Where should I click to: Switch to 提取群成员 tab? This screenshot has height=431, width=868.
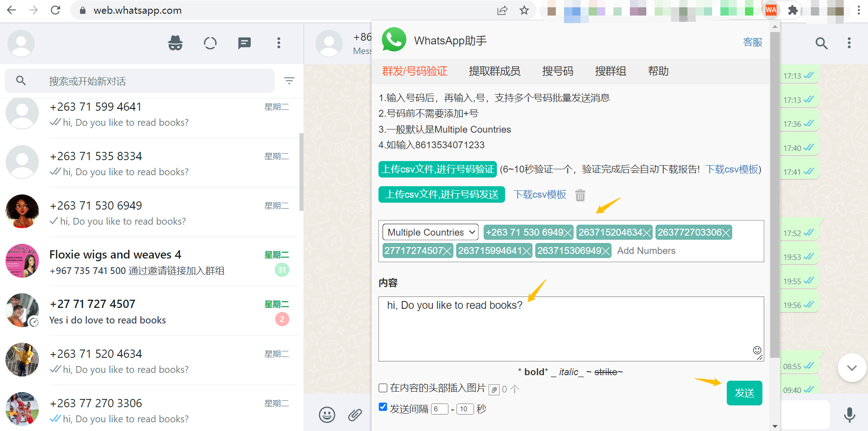(495, 71)
